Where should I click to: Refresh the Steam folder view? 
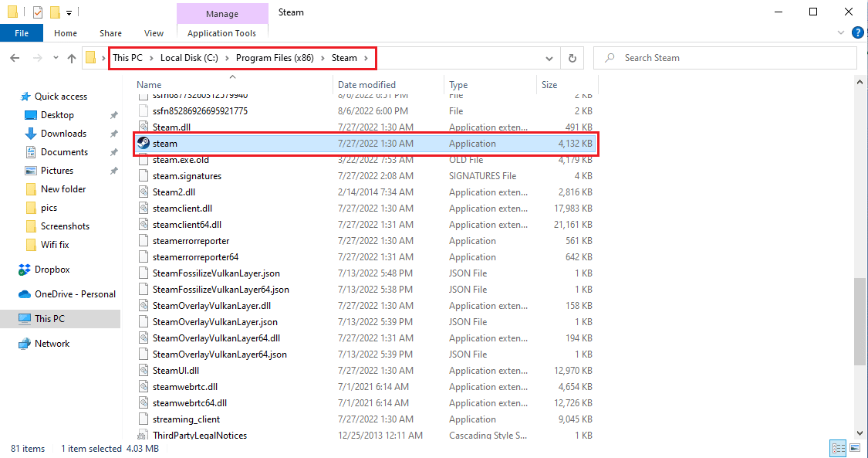(572, 58)
